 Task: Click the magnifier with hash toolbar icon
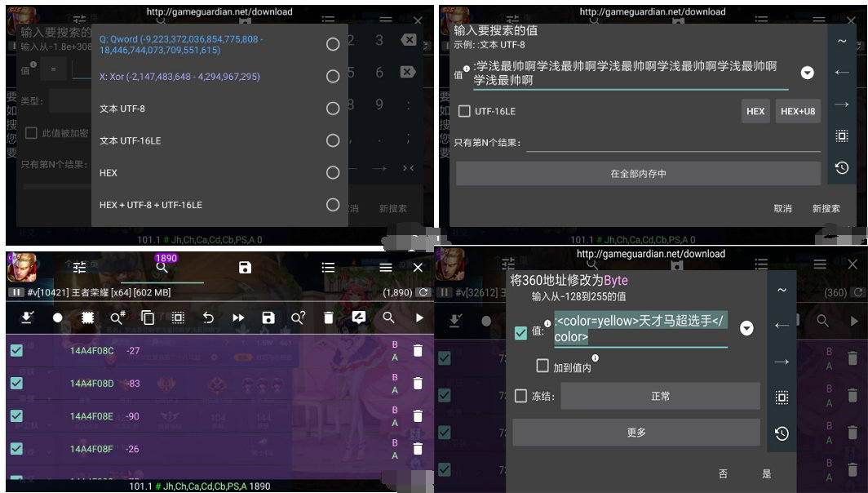117,318
